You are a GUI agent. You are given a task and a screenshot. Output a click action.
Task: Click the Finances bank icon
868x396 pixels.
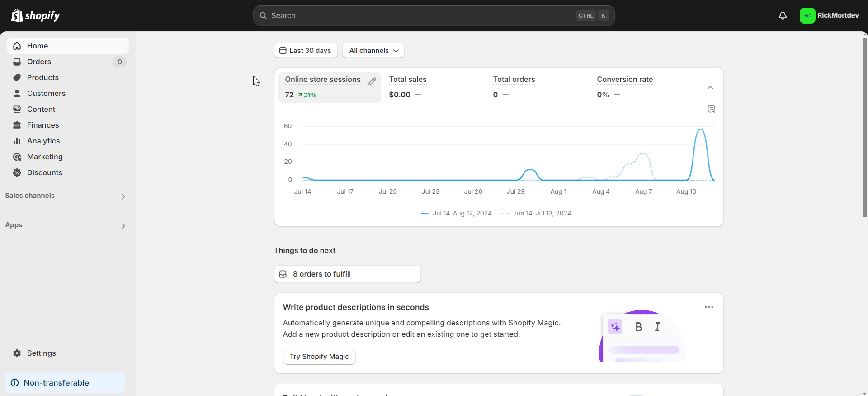(x=17, y=125)
